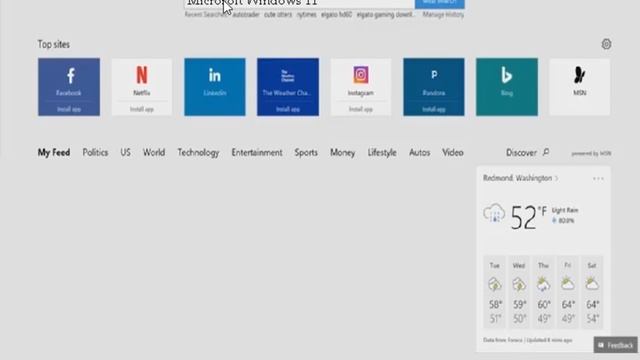Open Top sites settings gear
The width and height of the screenshot is (640, 360).
[x=606, y=44]
